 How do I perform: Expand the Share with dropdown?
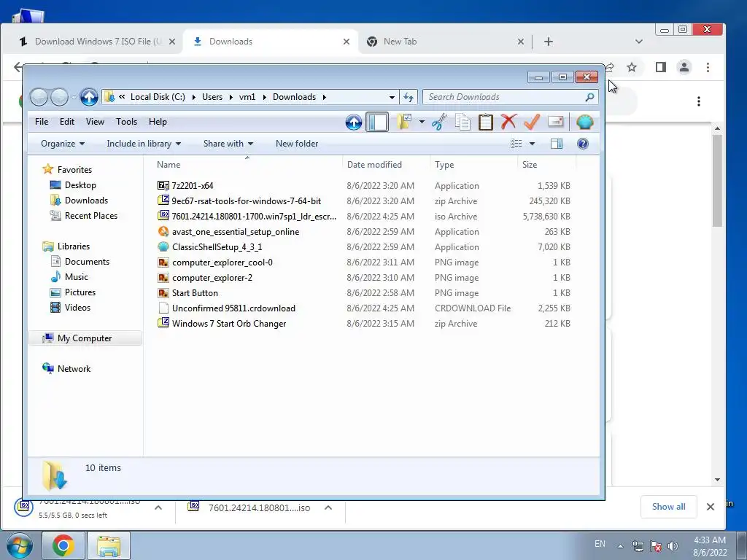[x=228, y=144]
